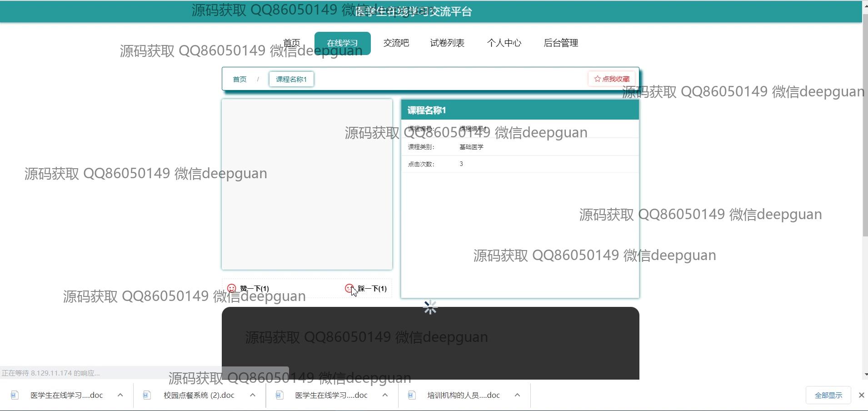
Task: Click the Word icon of 培训机构的人员 download
Action: [x=412, y=395]
